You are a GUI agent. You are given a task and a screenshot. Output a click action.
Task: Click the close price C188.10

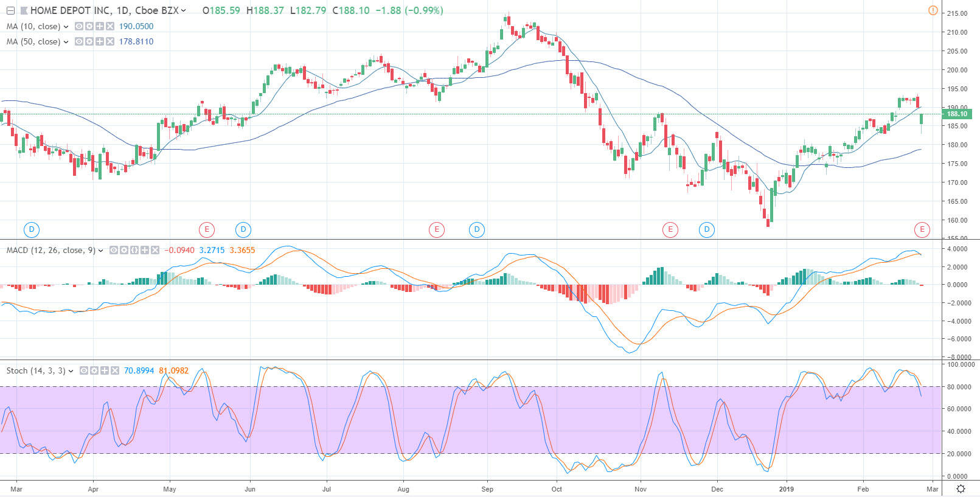(x=351, y=10)
